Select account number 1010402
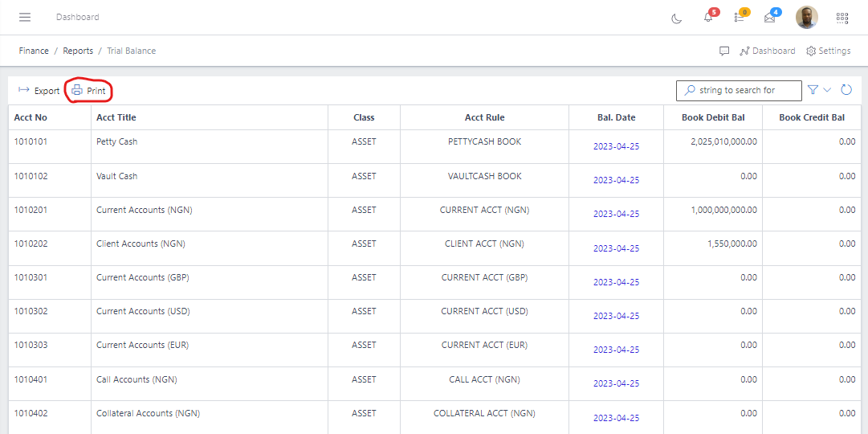The width and height of the screenshot is (868, 434). point(31,413)
